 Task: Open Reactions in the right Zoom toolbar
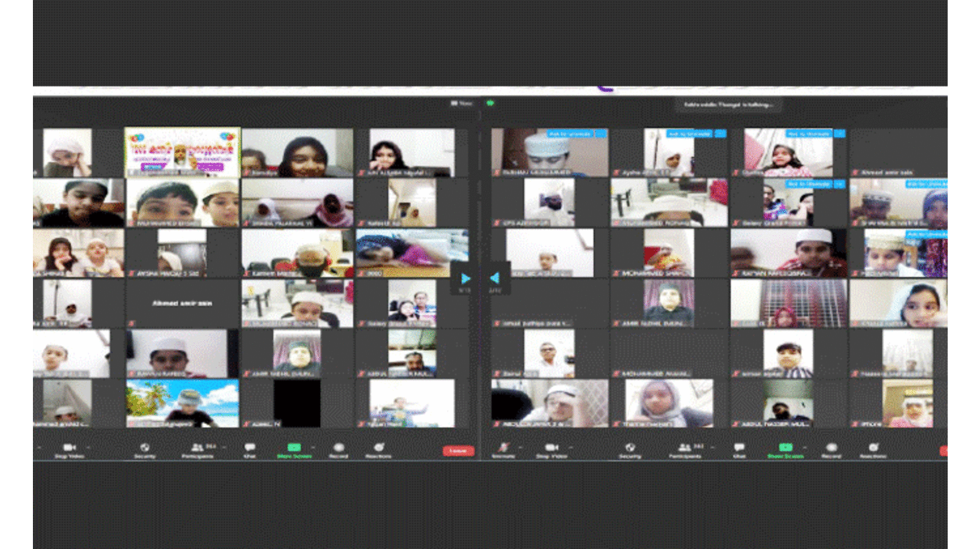[873, 448]
